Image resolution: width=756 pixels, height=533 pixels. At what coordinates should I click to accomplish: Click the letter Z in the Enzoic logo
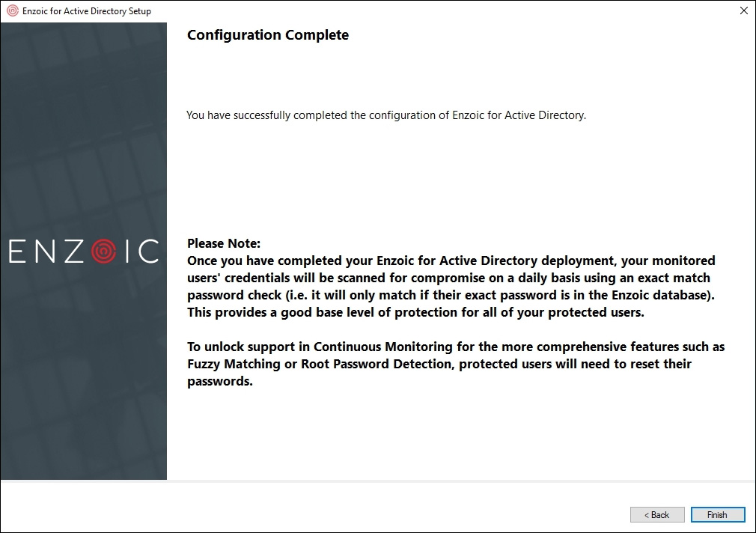pos(73,251)
